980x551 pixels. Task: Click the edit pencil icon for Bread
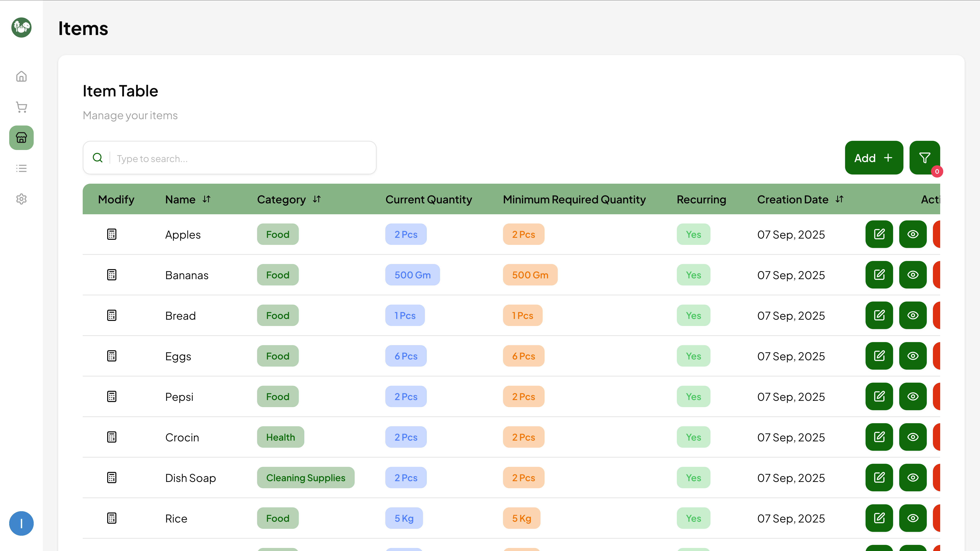pos(879,315)
